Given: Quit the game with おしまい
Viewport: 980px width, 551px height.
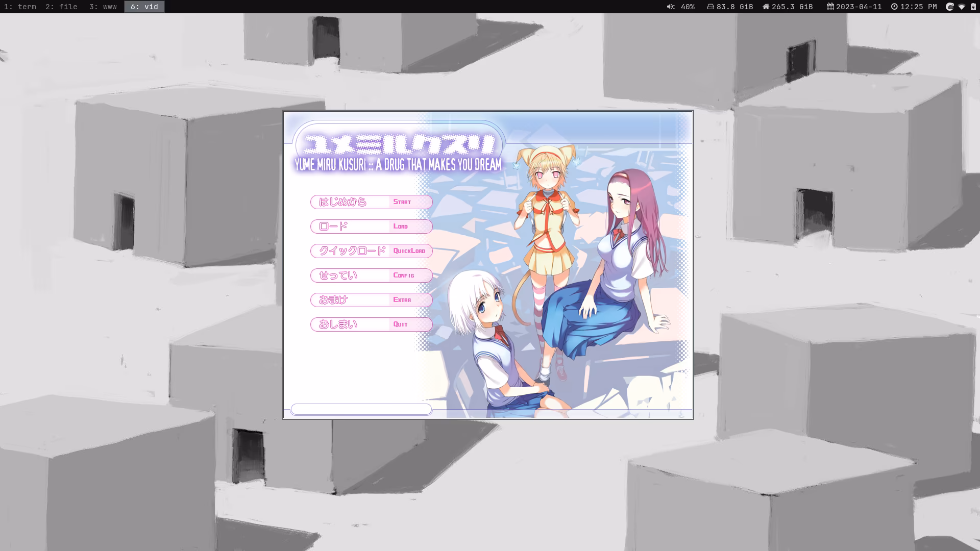Looking at the screenshot, I should pos(371,324).
